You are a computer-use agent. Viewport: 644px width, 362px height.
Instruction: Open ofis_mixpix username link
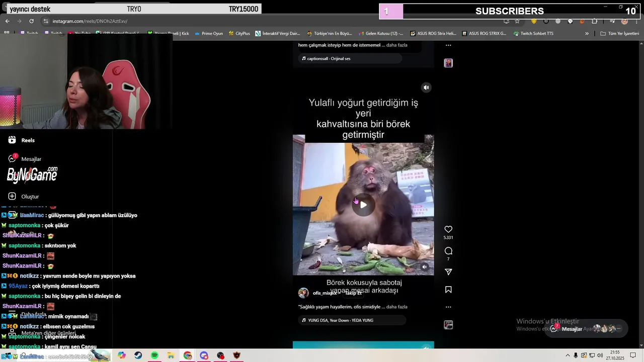325,293
